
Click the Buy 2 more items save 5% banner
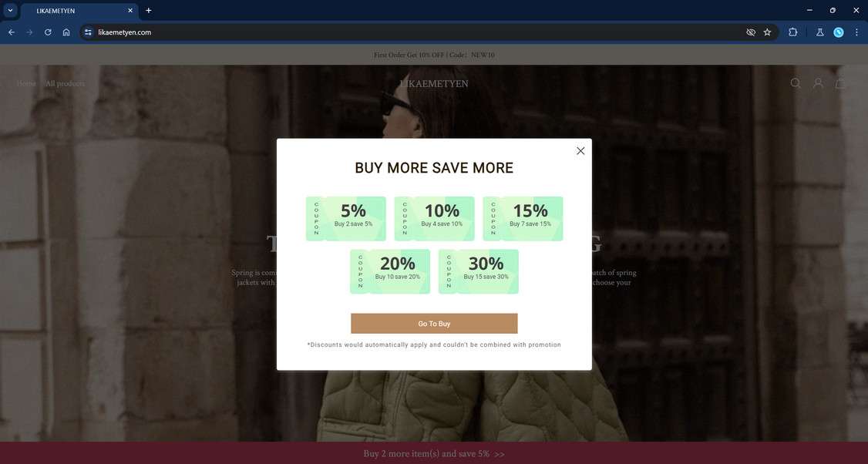click(x=433, y=454)
